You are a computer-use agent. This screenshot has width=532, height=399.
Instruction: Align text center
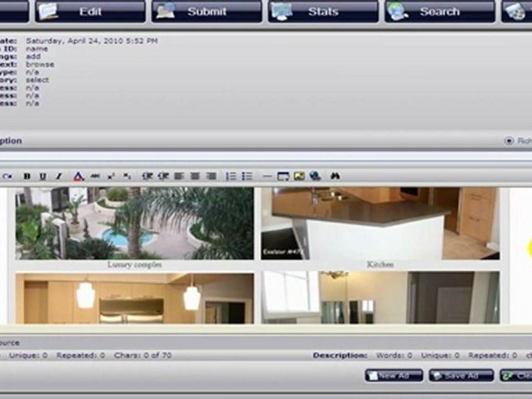click(x=195, y=176)
